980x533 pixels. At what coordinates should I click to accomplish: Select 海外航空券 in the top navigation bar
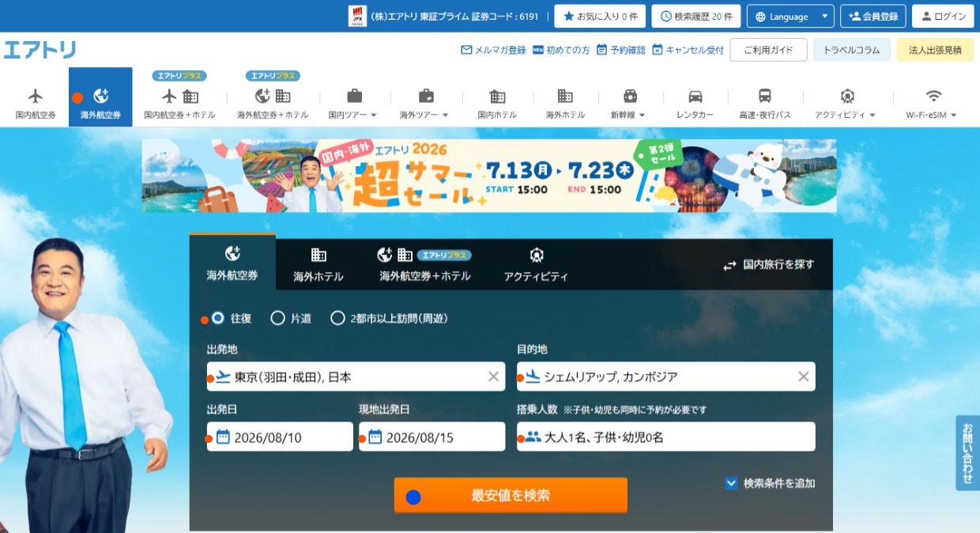click(x=100, y=97)
